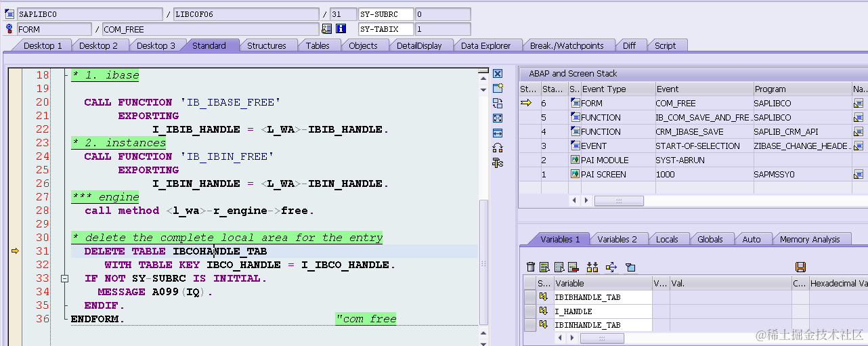Click the editor scrollbar up arrow

[483, 80]
